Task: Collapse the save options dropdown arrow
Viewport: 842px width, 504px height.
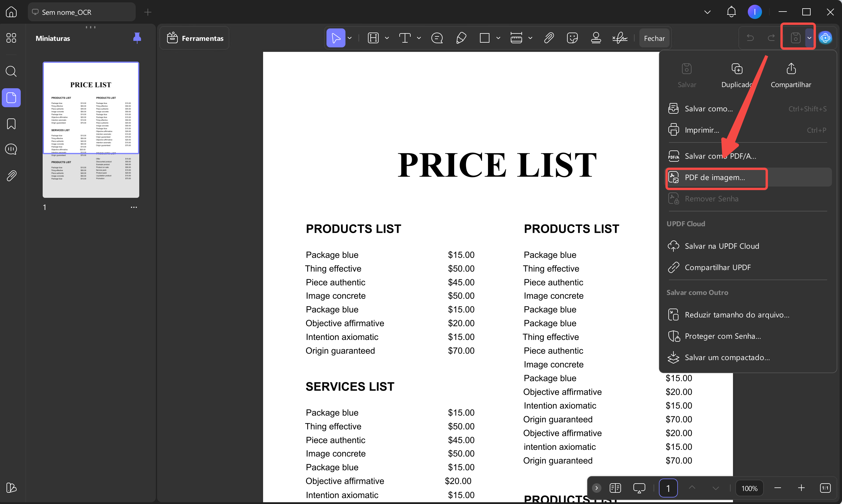Action: (809, 38)
